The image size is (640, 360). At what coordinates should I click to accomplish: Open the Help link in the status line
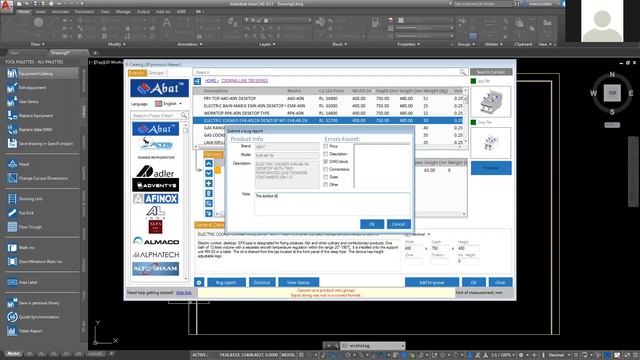tap(184, 293)
